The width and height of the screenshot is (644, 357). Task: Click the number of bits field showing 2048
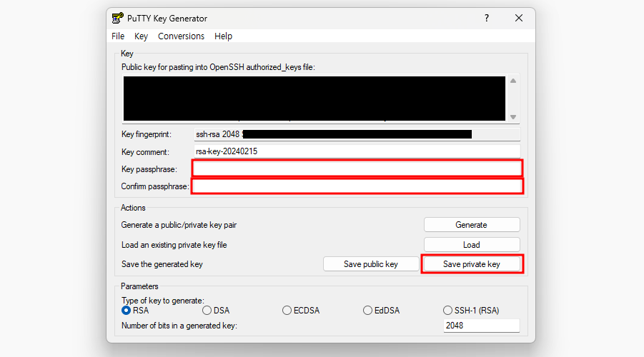click(x=481, y=326)
